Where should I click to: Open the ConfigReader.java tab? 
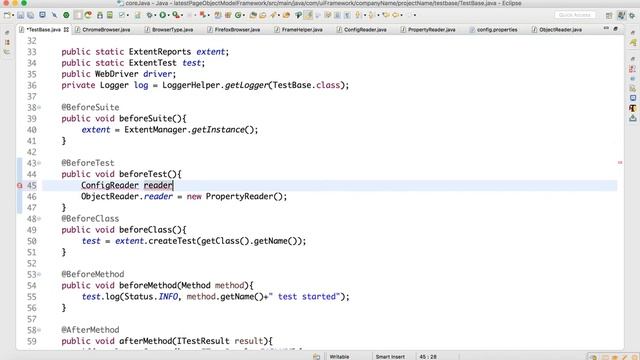[365, 30]
